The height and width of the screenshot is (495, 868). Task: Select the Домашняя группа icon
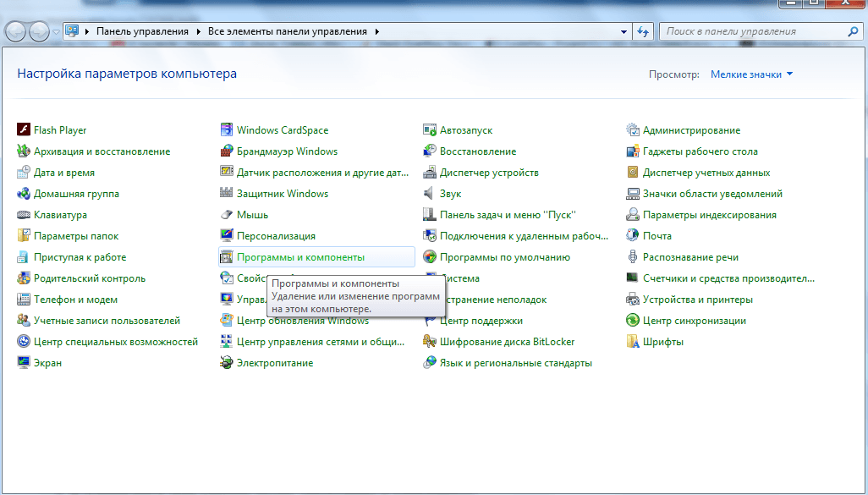coord(23,193)
